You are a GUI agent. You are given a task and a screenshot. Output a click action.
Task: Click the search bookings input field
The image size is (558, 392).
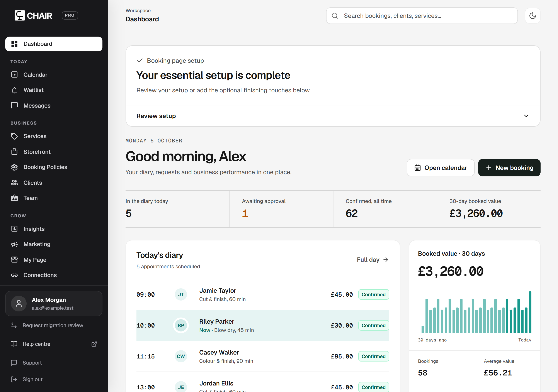(422, 16)
